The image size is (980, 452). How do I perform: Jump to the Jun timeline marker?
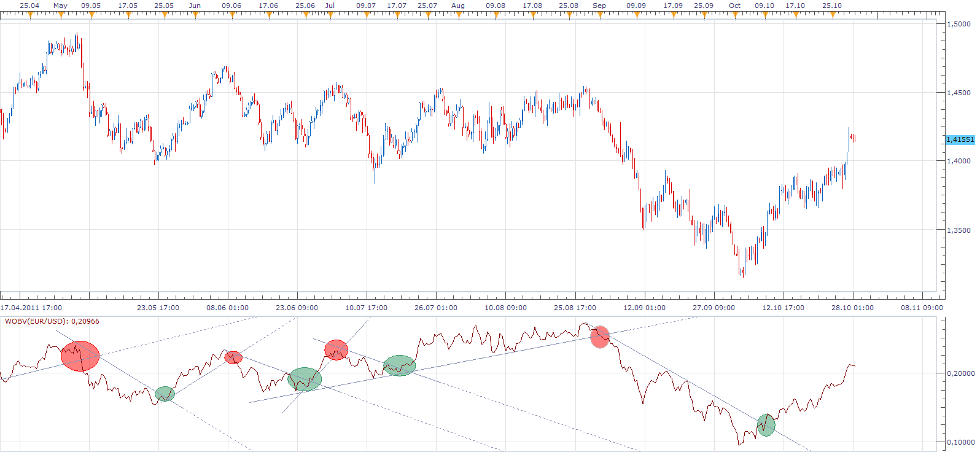195,15
